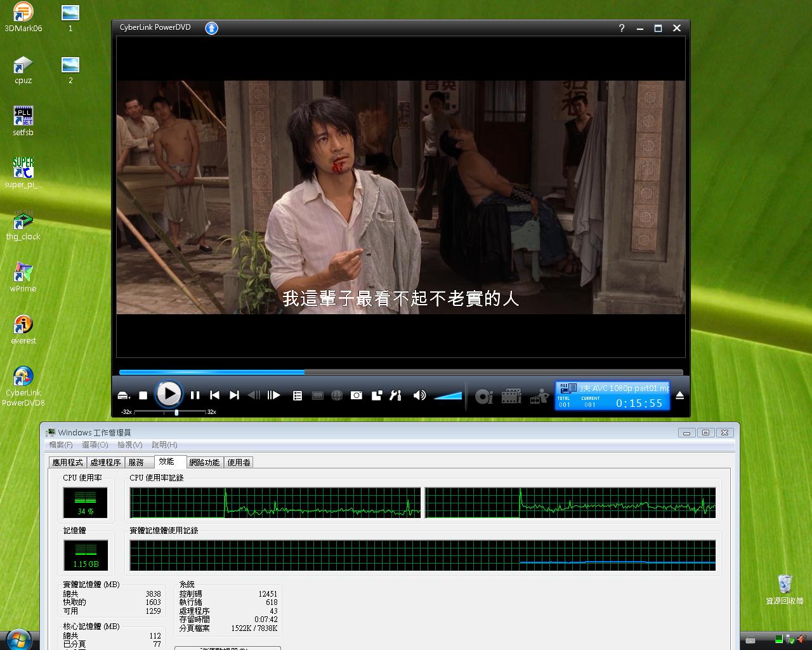The height and width of the screenshot is (650, 812).
Task: Open the everest desktop shortcut
Action: pos(23,330)
